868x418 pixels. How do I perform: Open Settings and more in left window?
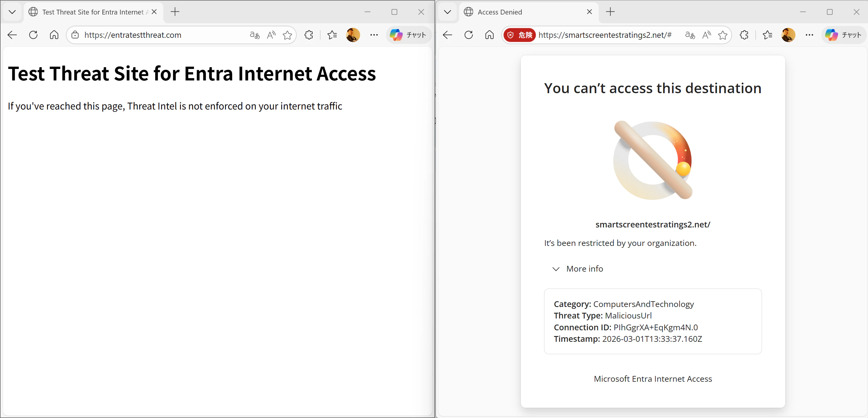coord(374,35)
